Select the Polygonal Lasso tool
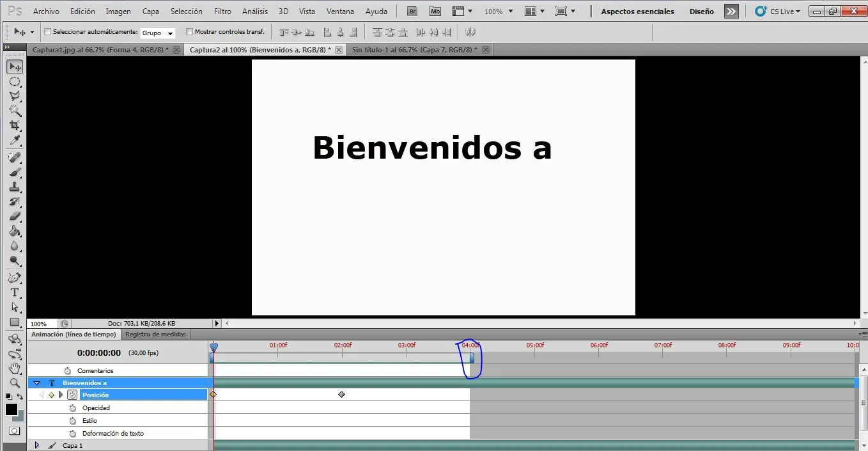This screenshot has height=451, width=868. click(x=15, y=97)
